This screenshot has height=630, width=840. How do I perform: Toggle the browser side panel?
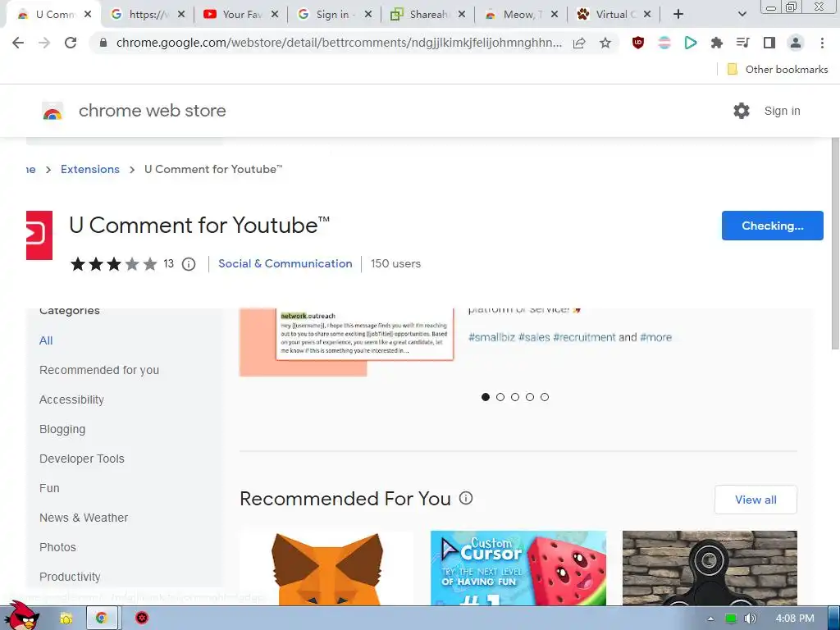[x=769, y=43]
